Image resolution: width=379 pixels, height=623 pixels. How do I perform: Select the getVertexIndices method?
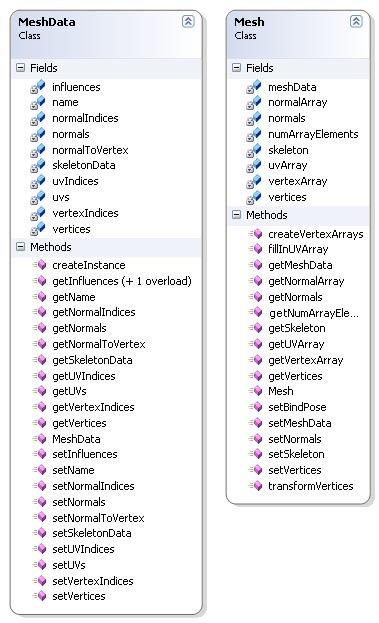[x=93, y=407]
